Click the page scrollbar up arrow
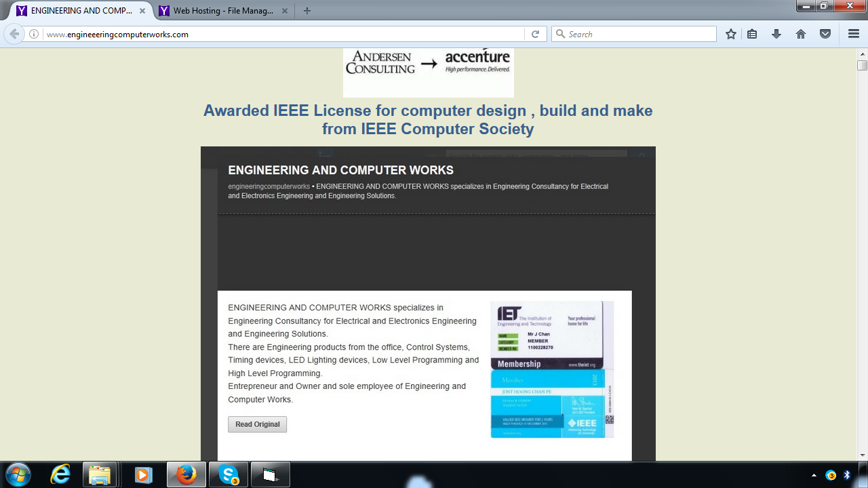 862,54
